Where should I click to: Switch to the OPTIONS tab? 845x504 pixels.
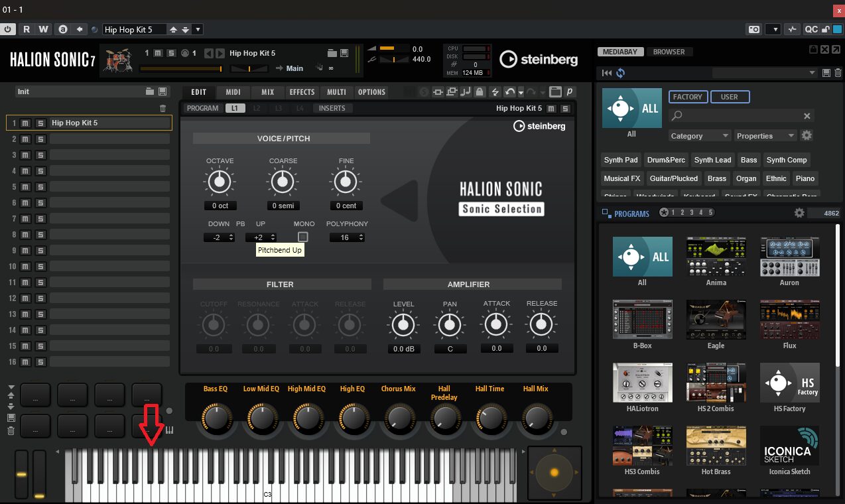pyautogui.click(x=372, y=92)
